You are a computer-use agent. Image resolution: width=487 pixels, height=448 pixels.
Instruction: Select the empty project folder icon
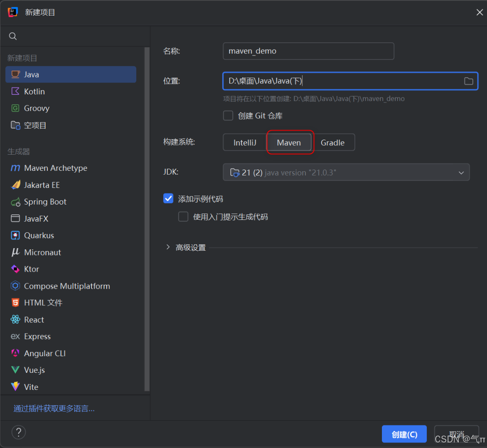(x=15, y=125)
